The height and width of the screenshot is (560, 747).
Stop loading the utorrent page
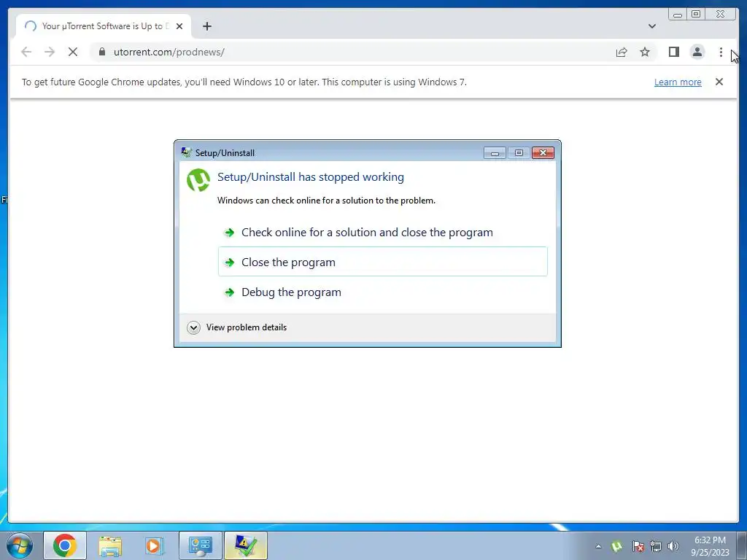(x=73, y=52)
